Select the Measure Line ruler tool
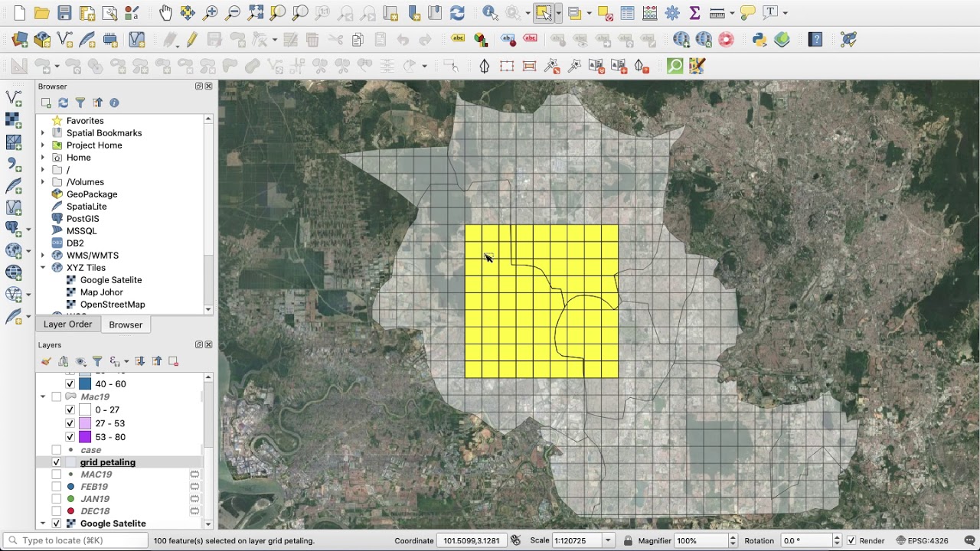 [x=717, y=13]
